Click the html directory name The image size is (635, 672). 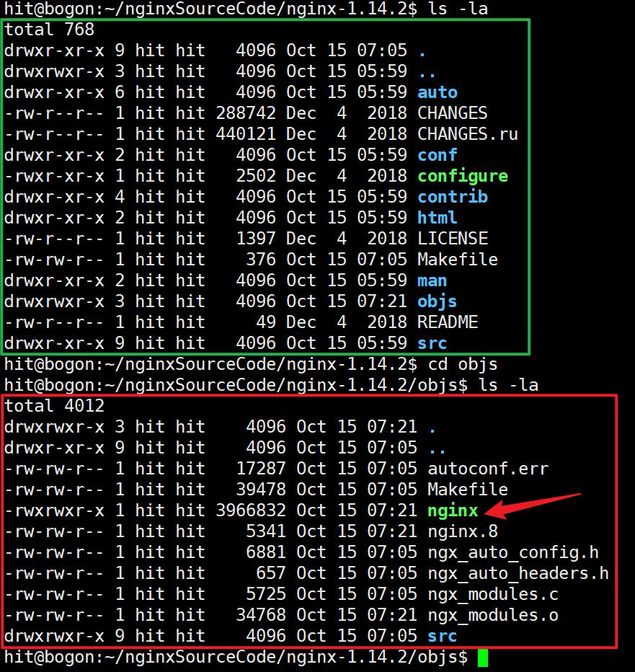point(437,217)
